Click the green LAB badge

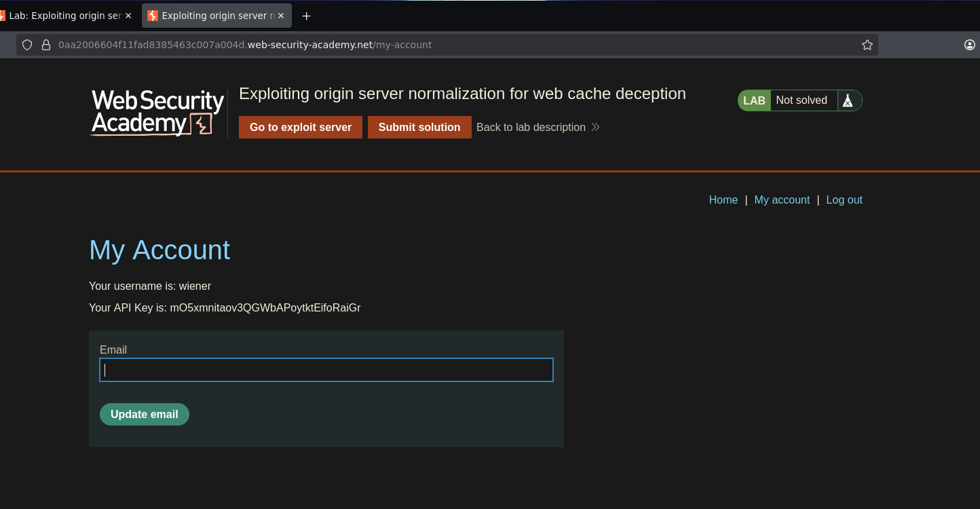pos(754,100)
